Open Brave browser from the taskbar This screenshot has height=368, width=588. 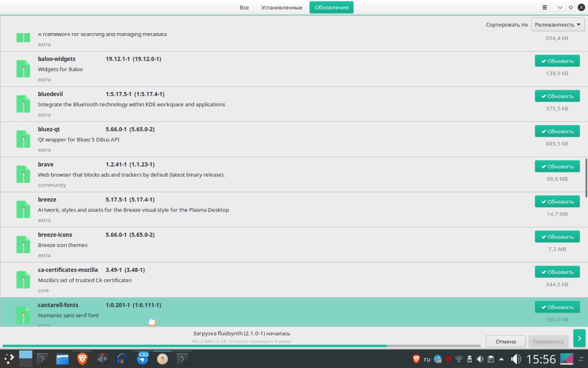82,358
